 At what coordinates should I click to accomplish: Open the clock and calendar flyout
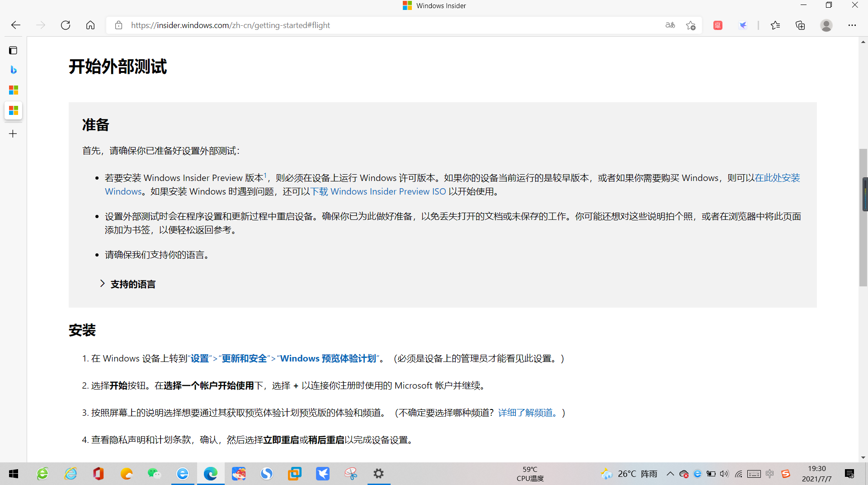pyautogui.click(x=816, y=474)
